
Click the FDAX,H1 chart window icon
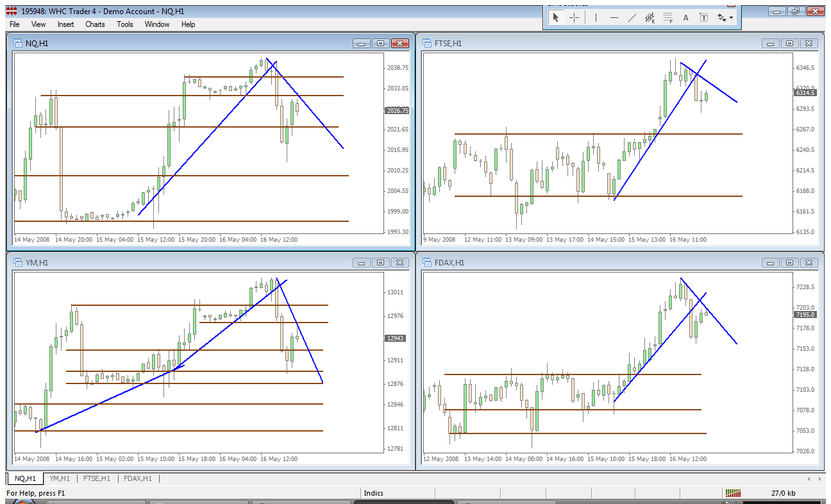pyautogui.click(x=428, y=262)
